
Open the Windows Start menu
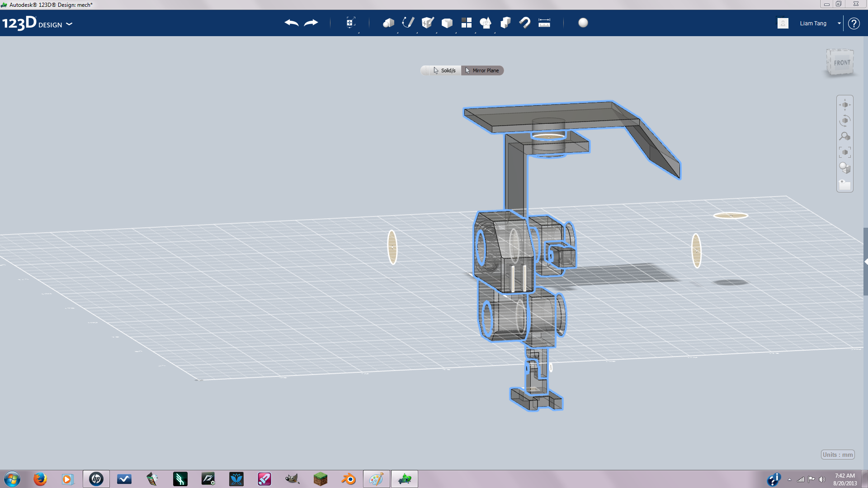click(x=12, y=479)
